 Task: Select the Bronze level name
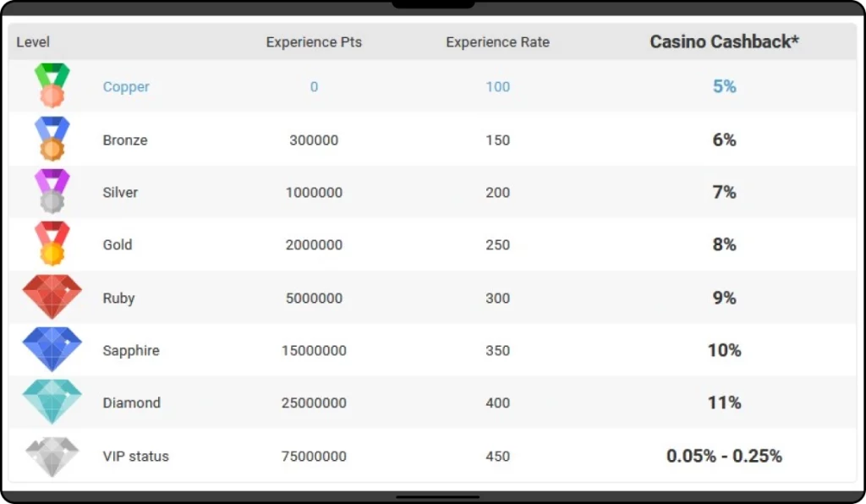pyautogui.click(x=125, y=140)
